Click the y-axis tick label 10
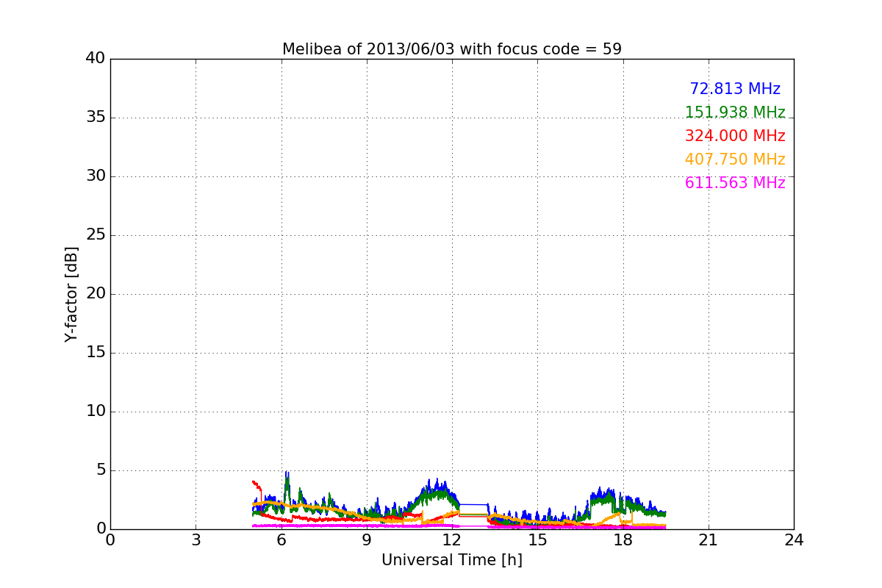The image size is (882, 588). tap(96, 412)
